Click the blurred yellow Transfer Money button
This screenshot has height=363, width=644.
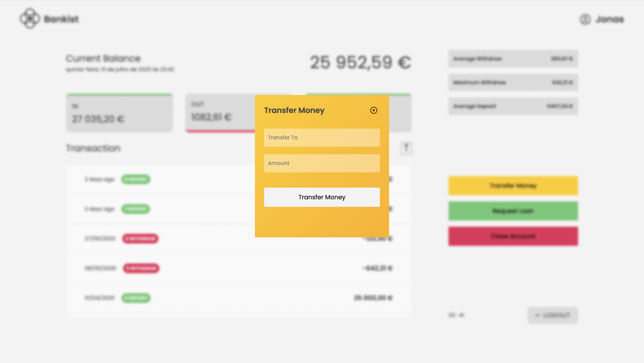tap(513, 186)
